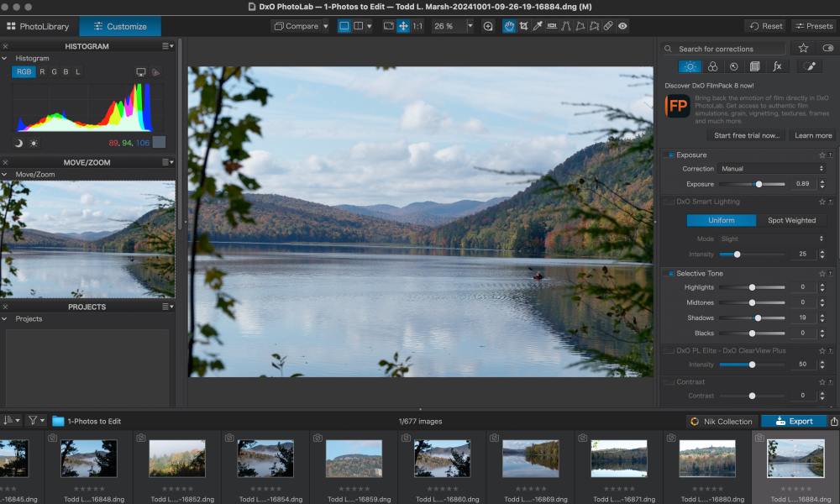Viewport: 840px width, 504px height.
Task: Open the Light corrections palette icon
Action: [689, 66]
